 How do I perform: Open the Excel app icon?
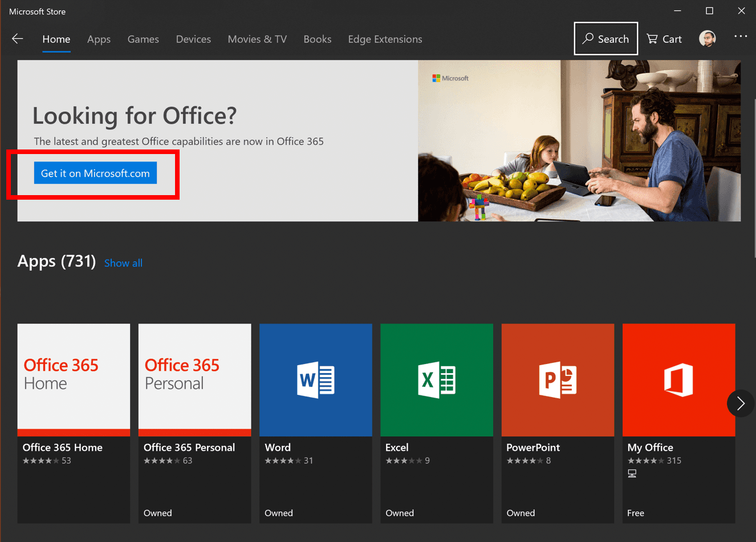tap(437, 380)
